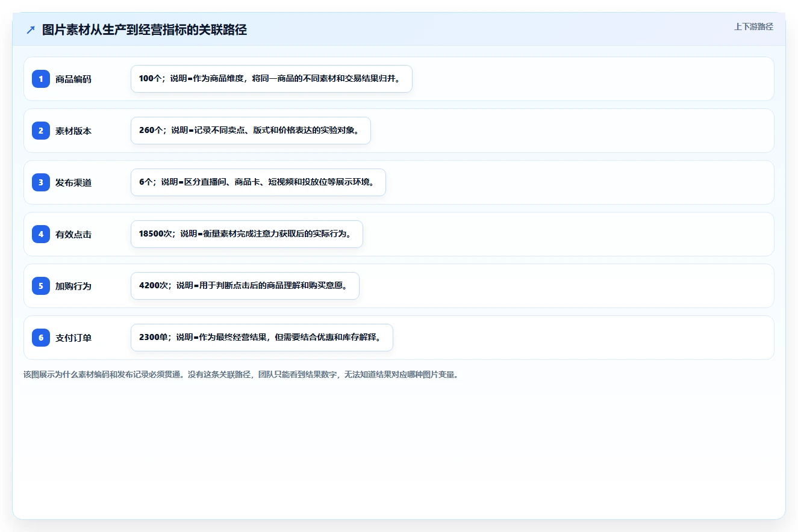Select the 发布渠道 label
This screenshot has height=532, width=798.
[73, 182]
